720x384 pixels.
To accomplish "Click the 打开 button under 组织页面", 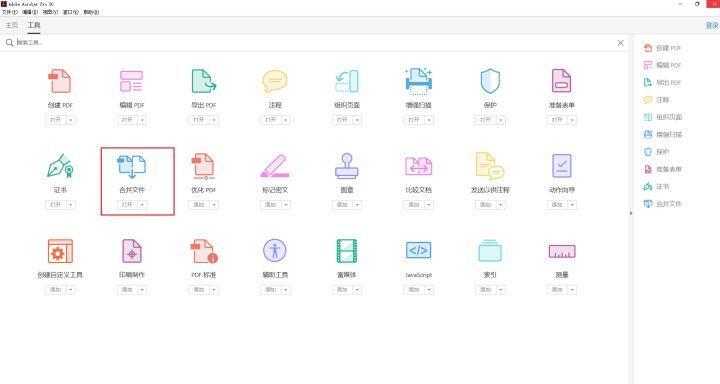I will [x=342, y=120].
